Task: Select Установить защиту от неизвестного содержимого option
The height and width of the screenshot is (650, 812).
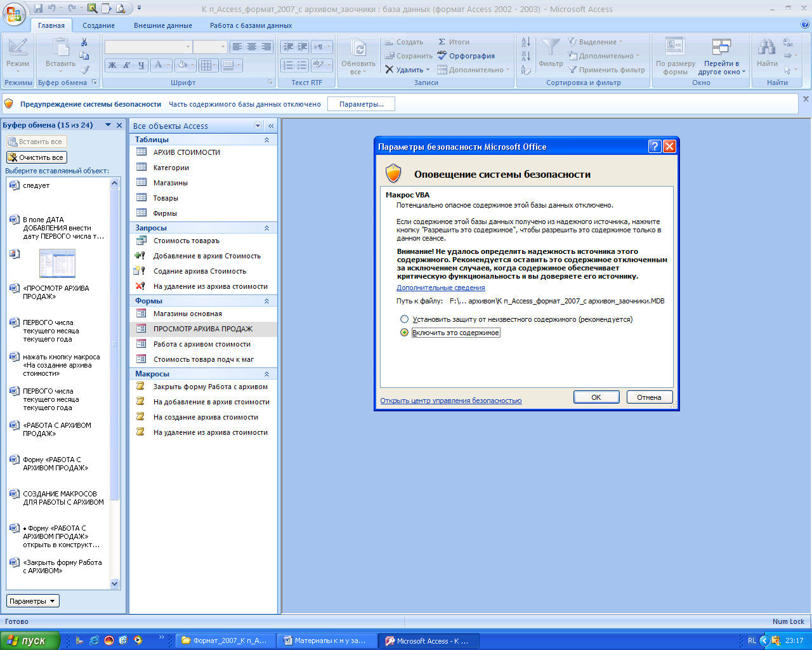Action: click(x=404, y=319)
